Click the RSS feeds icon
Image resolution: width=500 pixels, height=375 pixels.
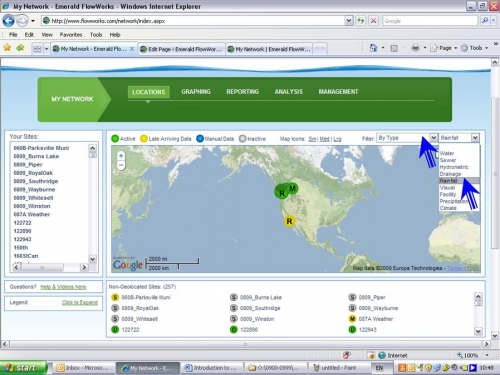coord(394,48)
